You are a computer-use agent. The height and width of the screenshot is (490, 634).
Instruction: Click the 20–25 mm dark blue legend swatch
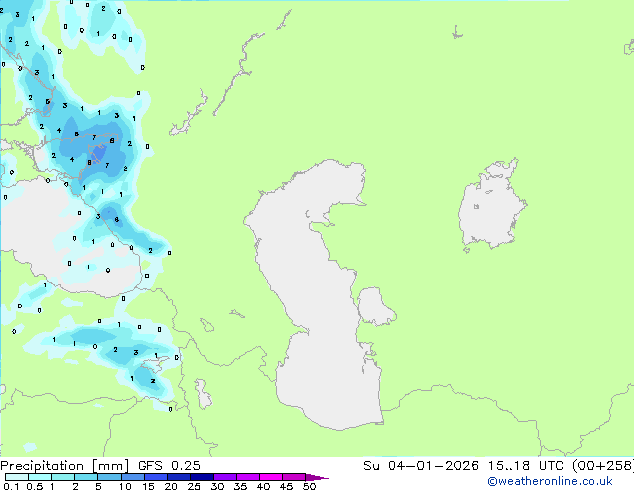tap(179, 477)
